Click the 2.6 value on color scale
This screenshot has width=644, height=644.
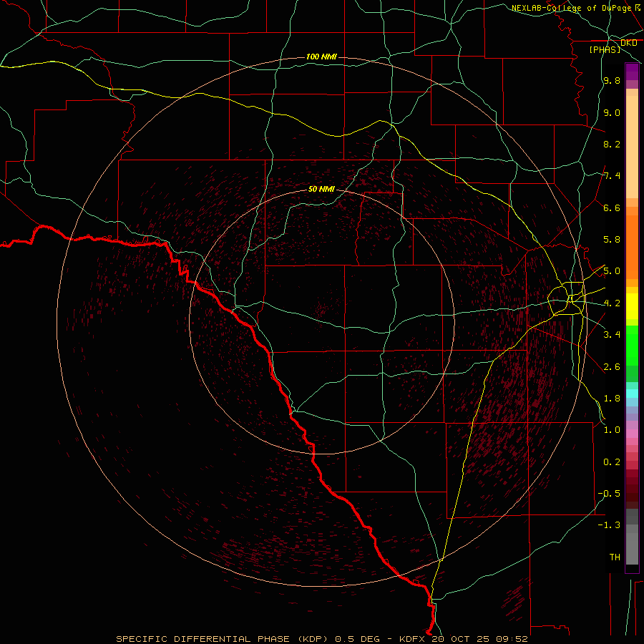[x=612, y=367]
